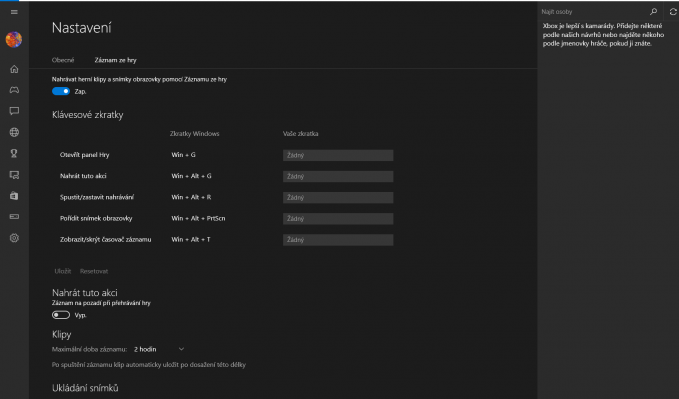Go to the Home icon
This screenshot has height=399, width=679.
pyautogui.click(x=14, y=69)
